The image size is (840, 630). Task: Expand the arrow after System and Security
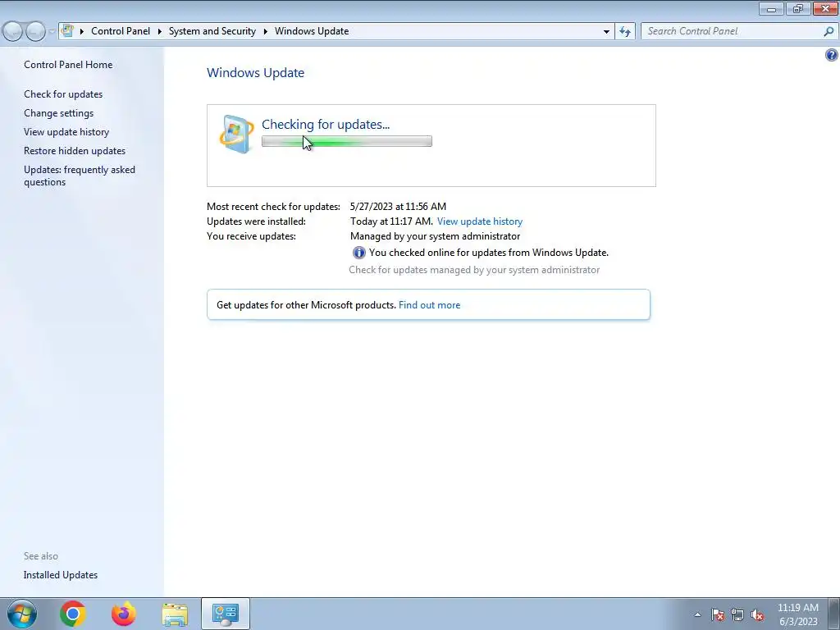(x=265, y=31)
